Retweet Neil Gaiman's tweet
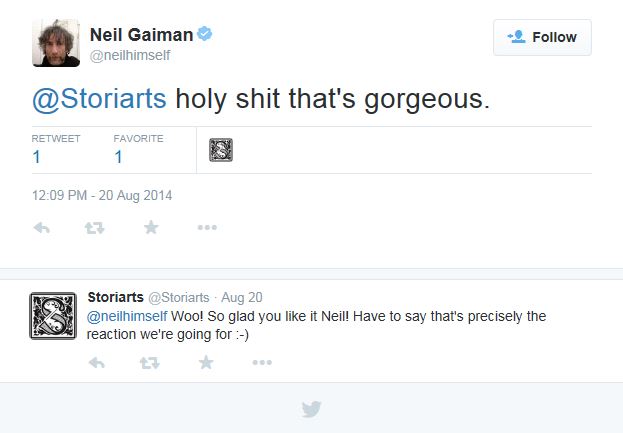This screenshot has width=623, height=433. [96, 228]
